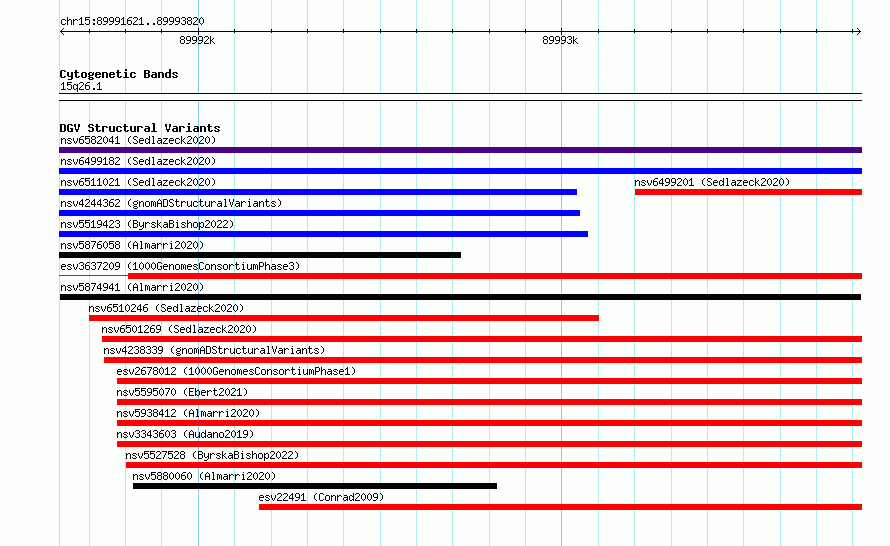Click the nsv5938412 (Almarri2020) label
890x546 pixels.
point(188,413)
